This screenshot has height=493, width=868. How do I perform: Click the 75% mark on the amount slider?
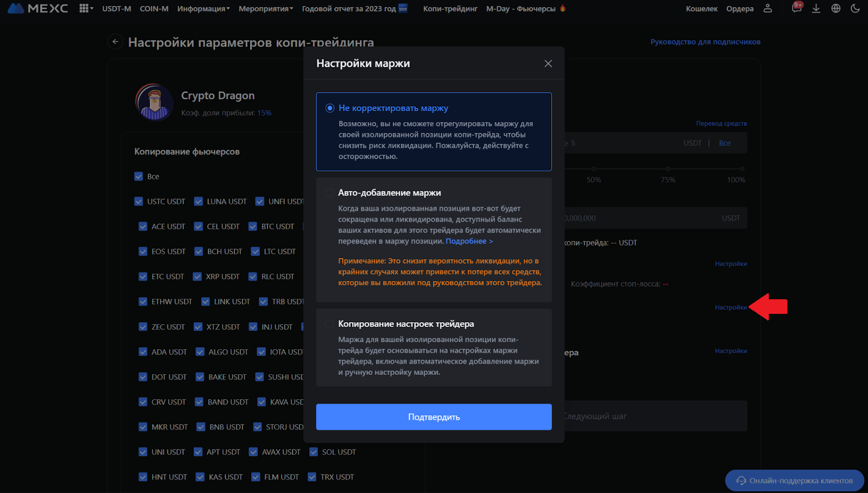(668, 169)
